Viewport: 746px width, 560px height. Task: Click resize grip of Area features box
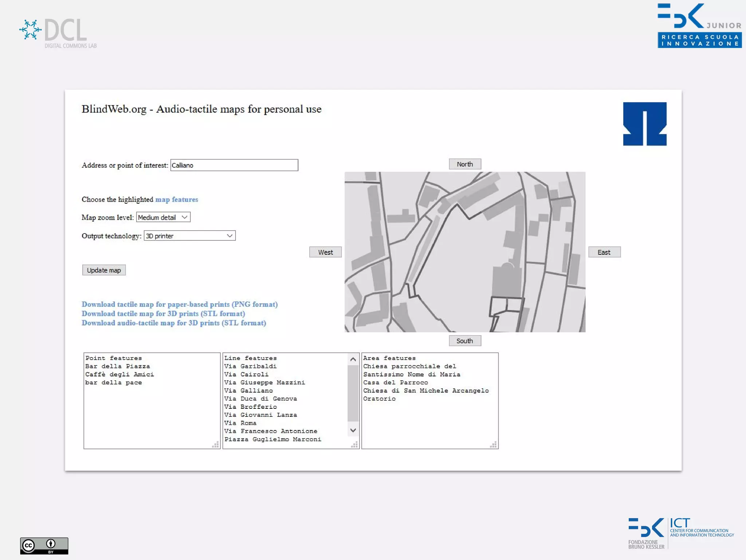pyautogui.click(x=494, y=445)
